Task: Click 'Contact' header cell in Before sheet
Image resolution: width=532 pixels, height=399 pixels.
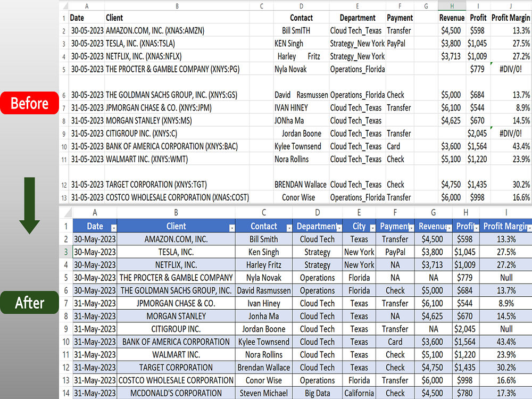Action: 301,18
